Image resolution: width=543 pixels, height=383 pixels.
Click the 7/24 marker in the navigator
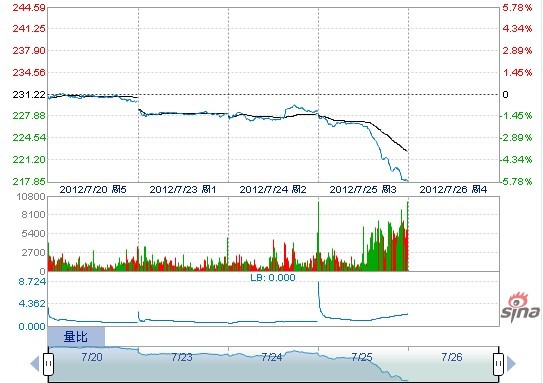[x=272, y=357]
